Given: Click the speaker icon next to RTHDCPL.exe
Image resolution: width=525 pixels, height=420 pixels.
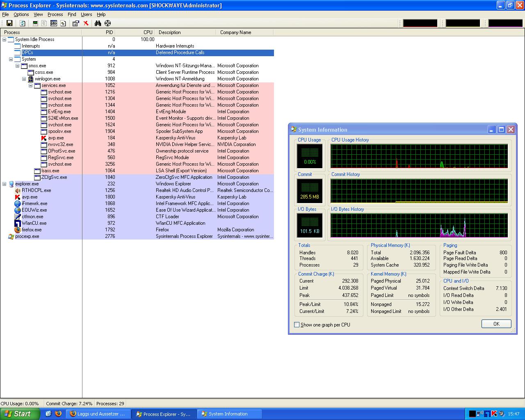Looking at the screenshot, I should click(18, 190).
